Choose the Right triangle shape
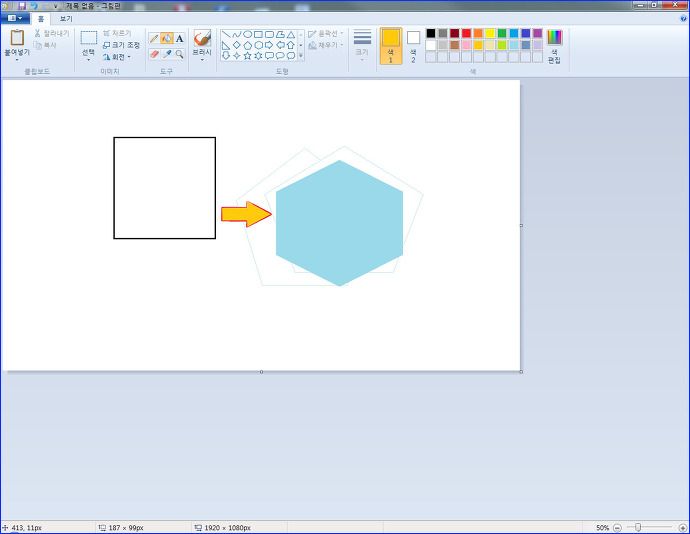 226,45
